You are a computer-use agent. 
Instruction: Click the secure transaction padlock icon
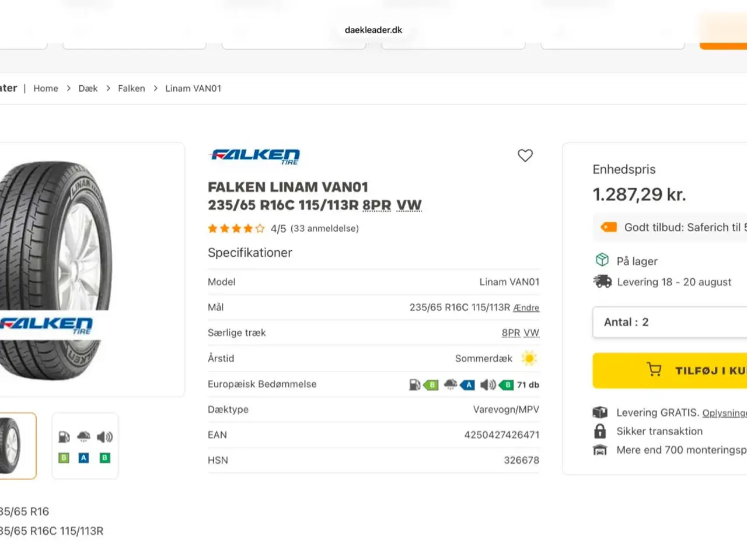(x=600, y=431)
